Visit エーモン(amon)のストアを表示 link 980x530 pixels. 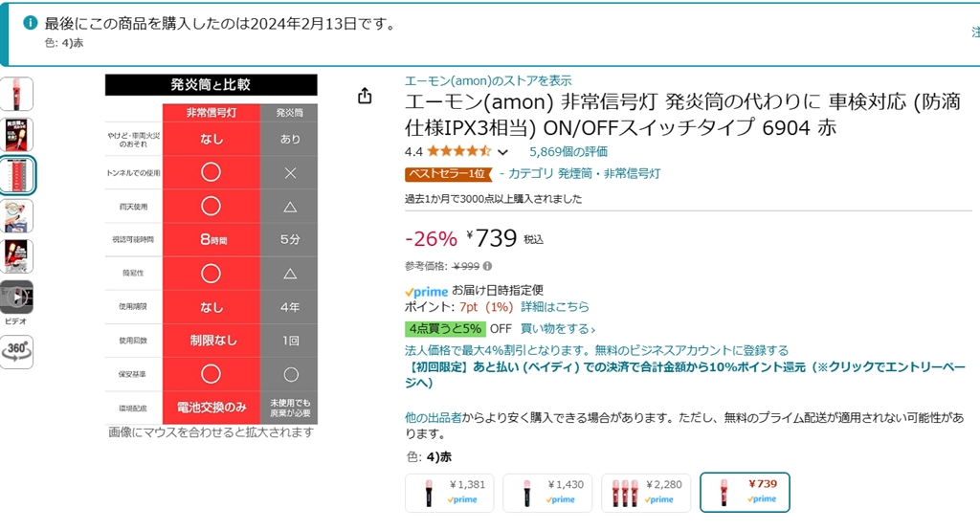[x=487, y=80]
